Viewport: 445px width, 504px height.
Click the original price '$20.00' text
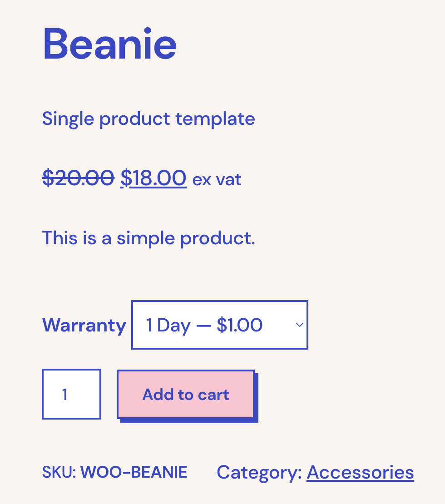click(78, 178)
